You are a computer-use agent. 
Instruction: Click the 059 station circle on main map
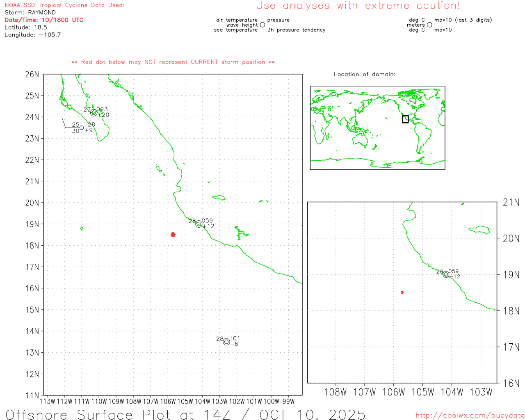point(199,224)
